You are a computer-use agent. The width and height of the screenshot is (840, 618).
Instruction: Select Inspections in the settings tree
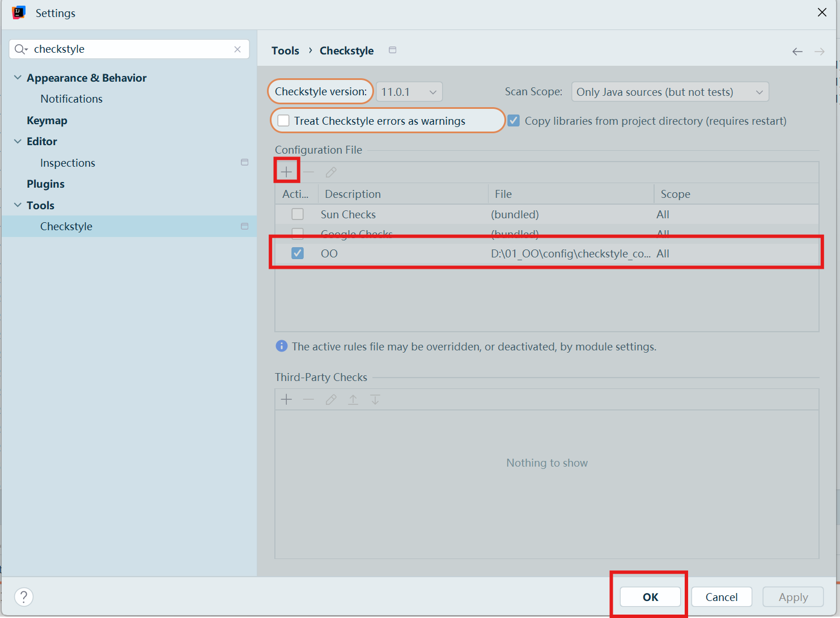(67, 163)
